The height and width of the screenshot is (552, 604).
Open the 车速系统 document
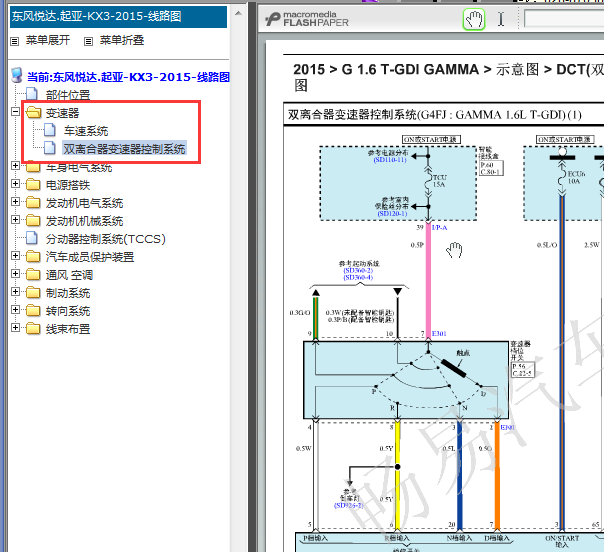coord(86,131)
